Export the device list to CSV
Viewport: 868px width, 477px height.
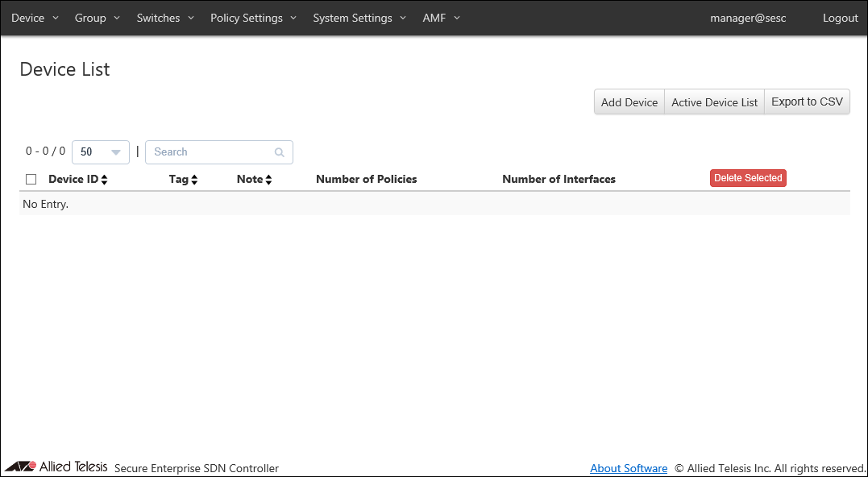coord(807,102)
